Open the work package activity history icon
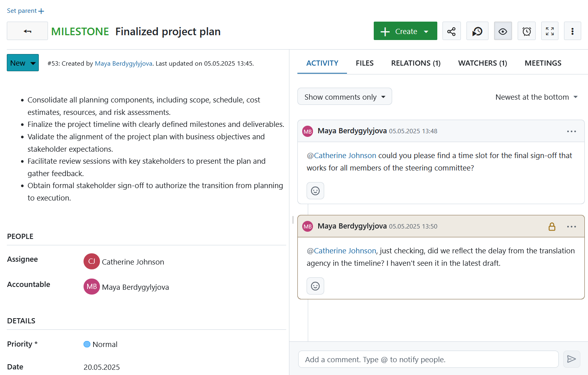 [x=477, y=31]
